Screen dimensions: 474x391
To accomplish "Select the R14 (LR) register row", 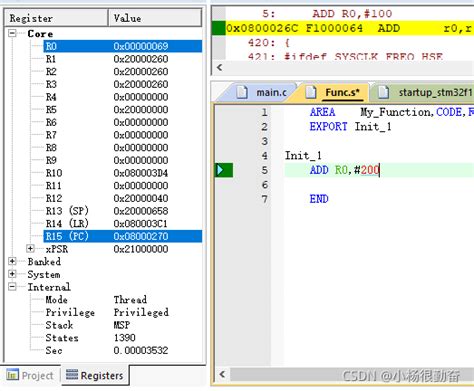I will tap(122, 223).
